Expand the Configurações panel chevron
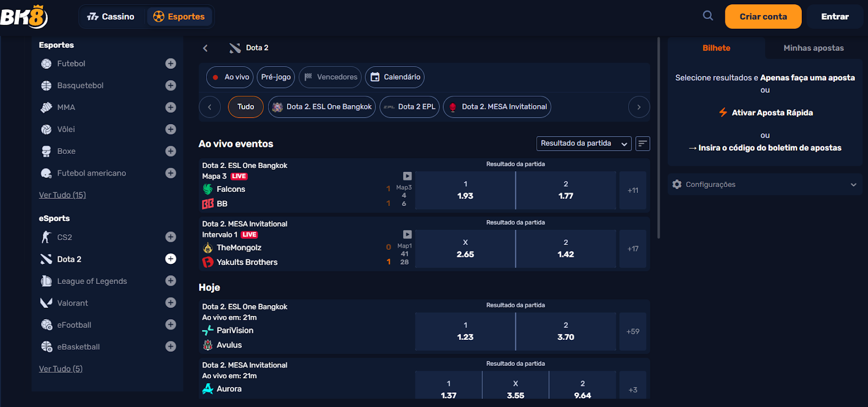 coord(853,185)
